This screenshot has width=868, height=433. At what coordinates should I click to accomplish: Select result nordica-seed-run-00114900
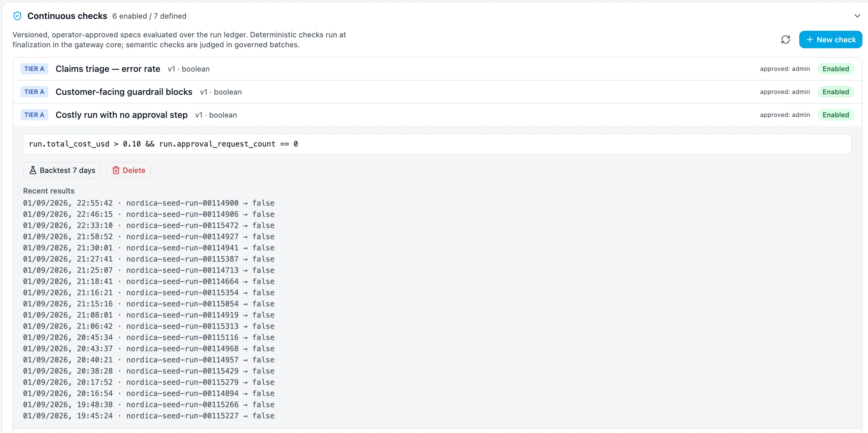point(149,203)
